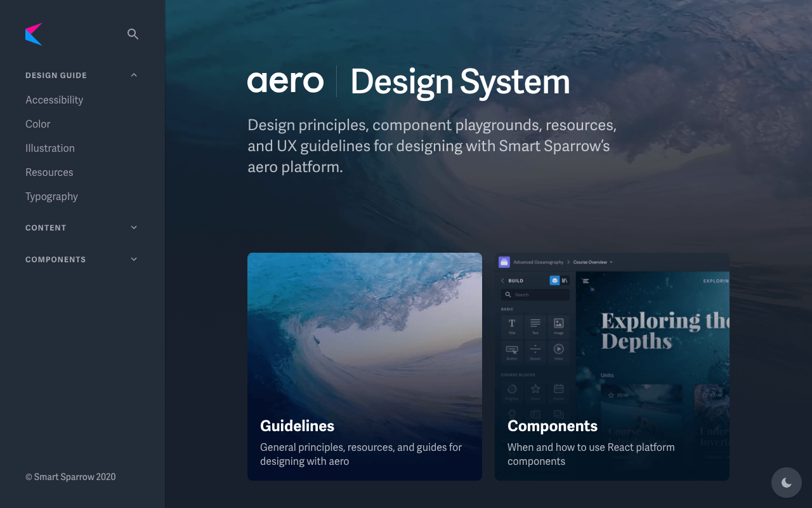Open the Illustration guidelines
This screenshot has width=812, height=508.
(50, 148)
